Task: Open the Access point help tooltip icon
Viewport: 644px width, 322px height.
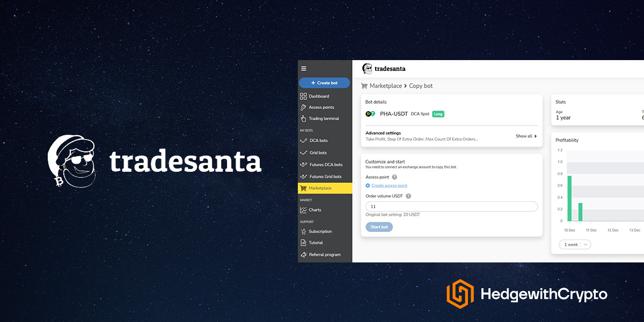Action: tap(394, 177)
